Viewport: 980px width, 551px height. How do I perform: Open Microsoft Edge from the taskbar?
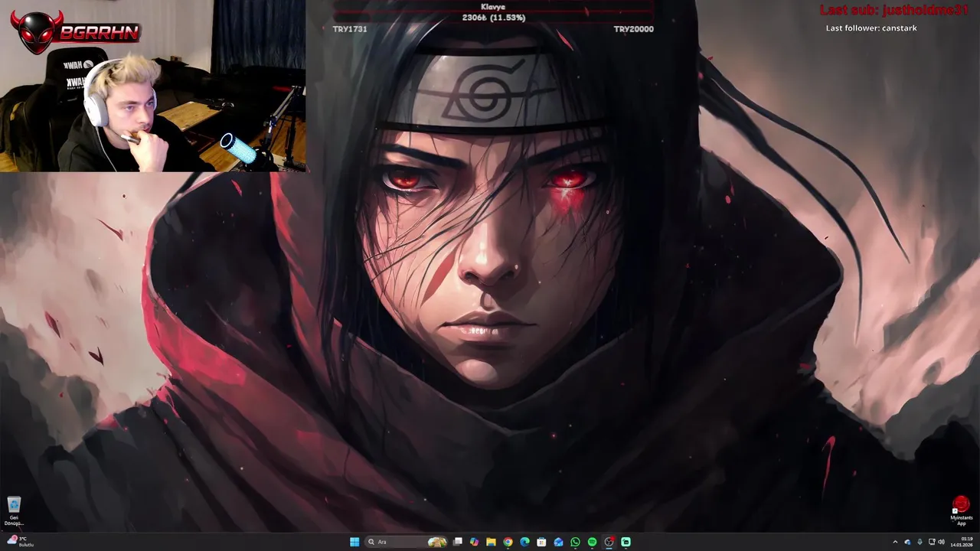click(524, 542)
